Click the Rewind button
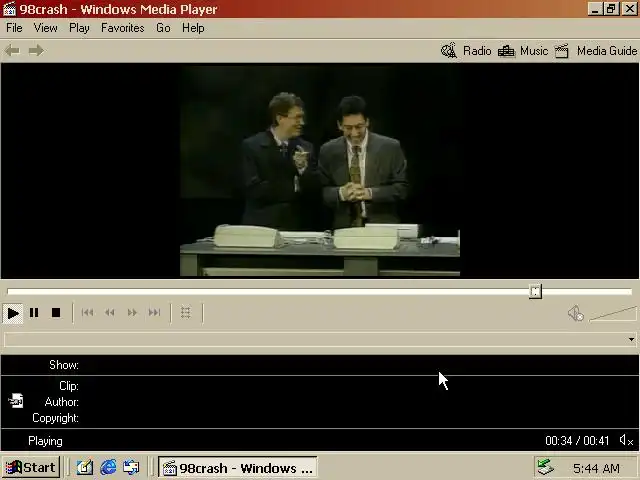This screenshot has height=480, width=640. pos(109,313)
